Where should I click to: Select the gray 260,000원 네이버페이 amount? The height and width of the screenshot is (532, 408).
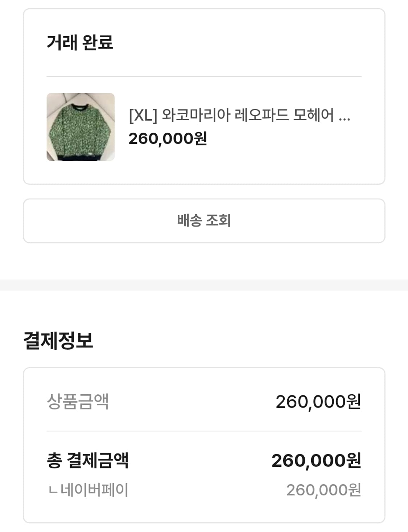click(323, 490)
